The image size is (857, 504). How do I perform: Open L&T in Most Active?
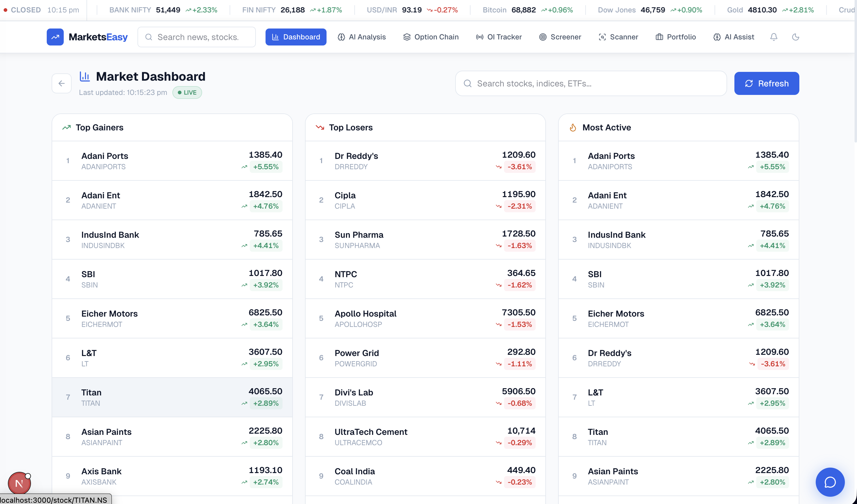tap(679, 397)
